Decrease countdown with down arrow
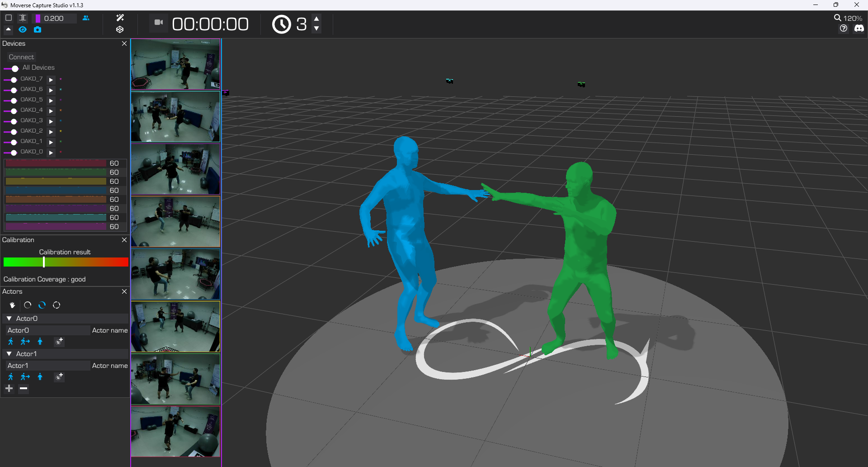The image size is (868, 467). pos(316,29)
